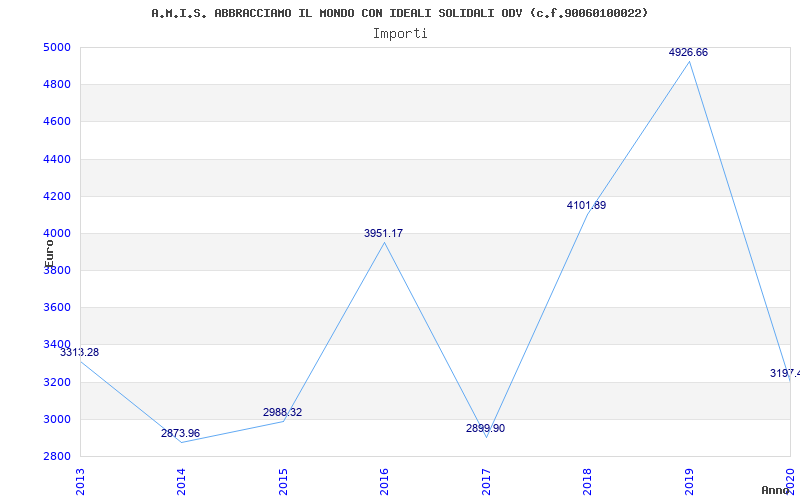Click the 'Importi' subtitle

[x=400, y=34]
